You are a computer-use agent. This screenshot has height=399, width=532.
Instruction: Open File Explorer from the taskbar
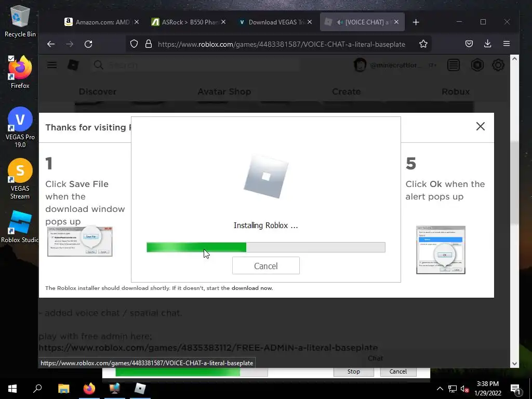point(63,388)
